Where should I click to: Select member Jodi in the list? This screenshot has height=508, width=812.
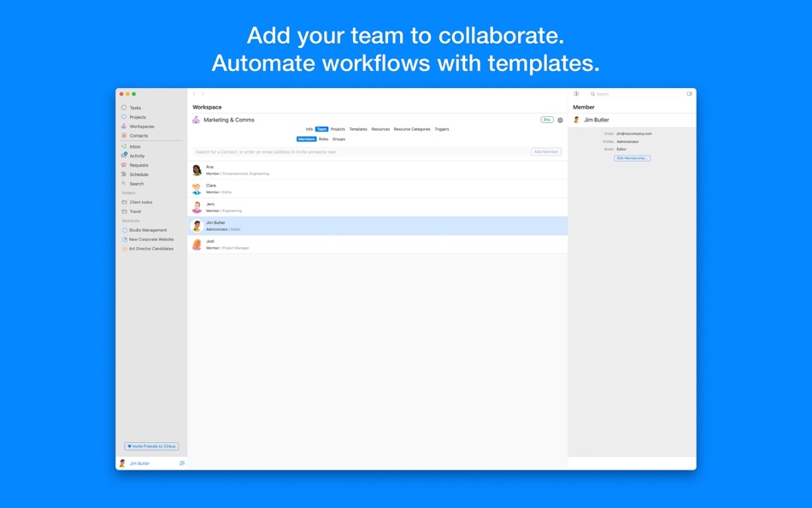(x=378, y=245)
